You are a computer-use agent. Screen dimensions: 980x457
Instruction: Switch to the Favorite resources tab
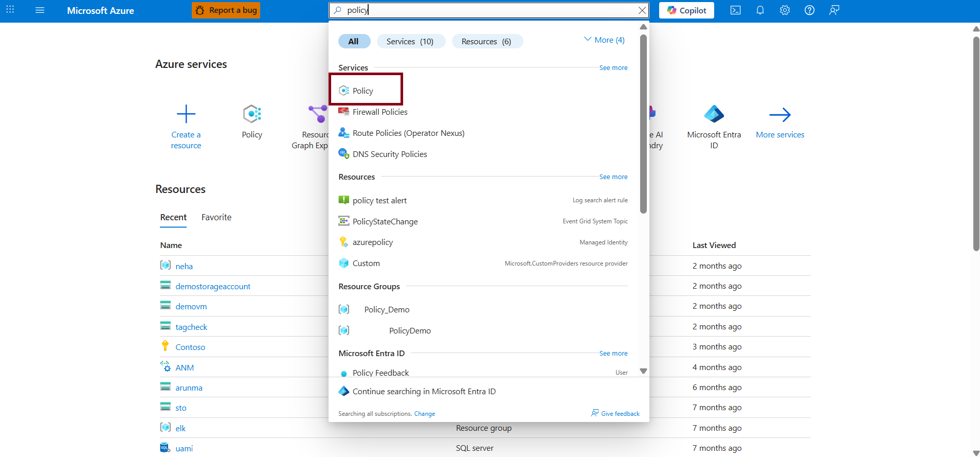pyautogui.click(x=216, y=217)
